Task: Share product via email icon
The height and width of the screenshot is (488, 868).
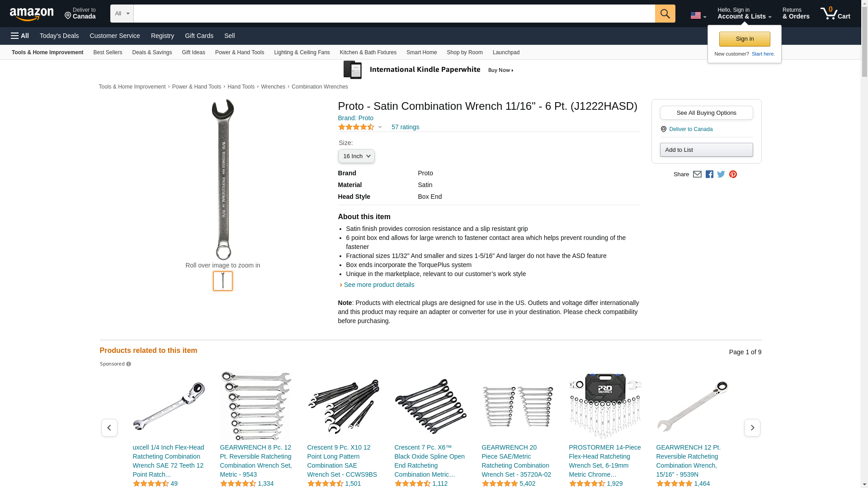Action: (697, 174)
